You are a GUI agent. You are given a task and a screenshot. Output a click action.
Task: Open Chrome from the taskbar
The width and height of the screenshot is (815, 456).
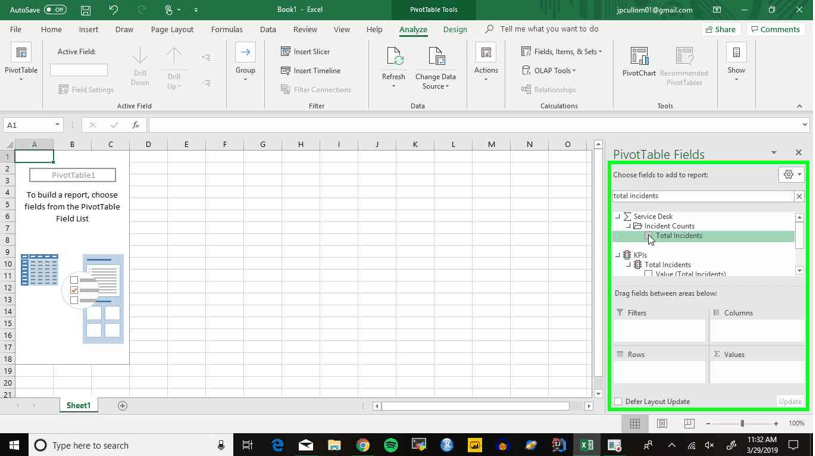[363, 445]
